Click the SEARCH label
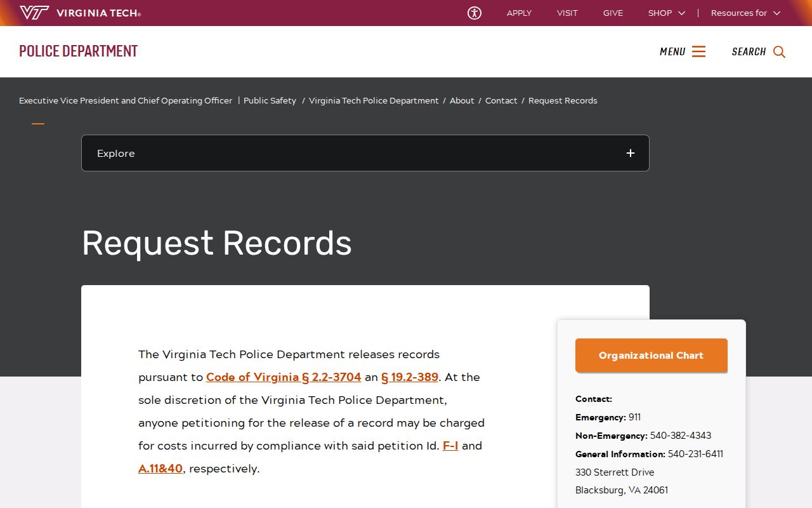The image size is (812, 508). (749, 51)
